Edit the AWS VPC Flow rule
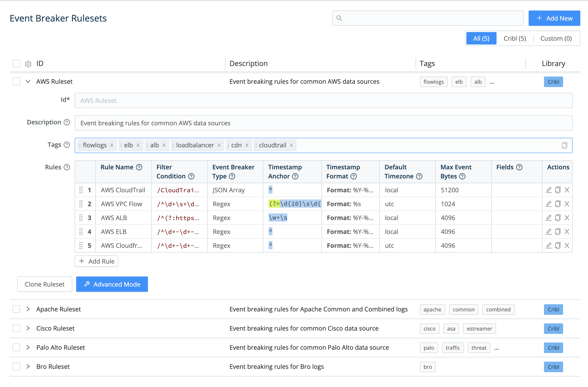This screenshot has width=588, height=387. (549, 204)
